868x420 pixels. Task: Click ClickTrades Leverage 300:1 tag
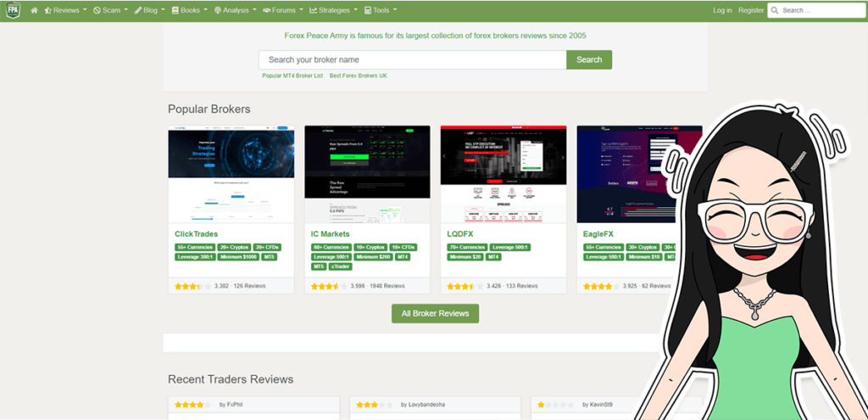195,257
